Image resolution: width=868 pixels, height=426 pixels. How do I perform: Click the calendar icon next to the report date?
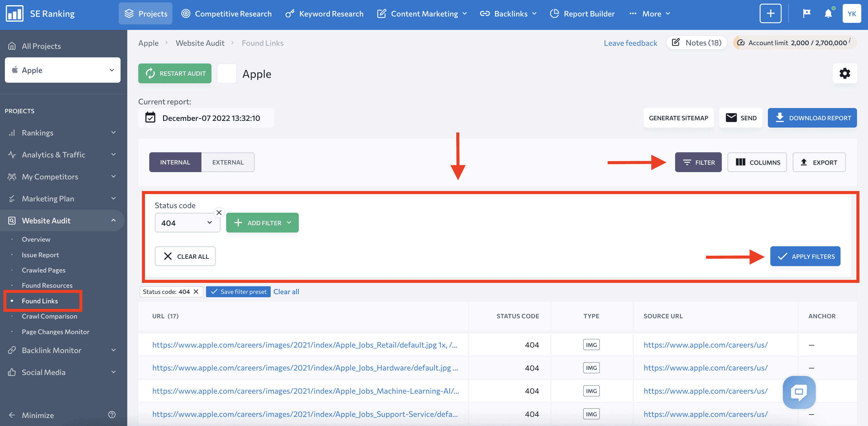point(150,117)
